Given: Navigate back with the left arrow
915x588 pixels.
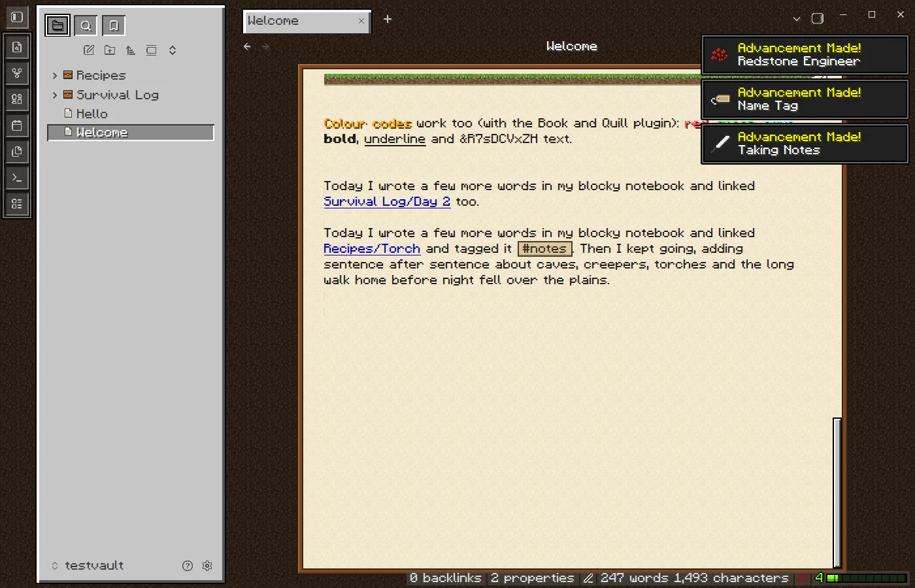Looking at the screenshot, I should (x=247, y=46).
